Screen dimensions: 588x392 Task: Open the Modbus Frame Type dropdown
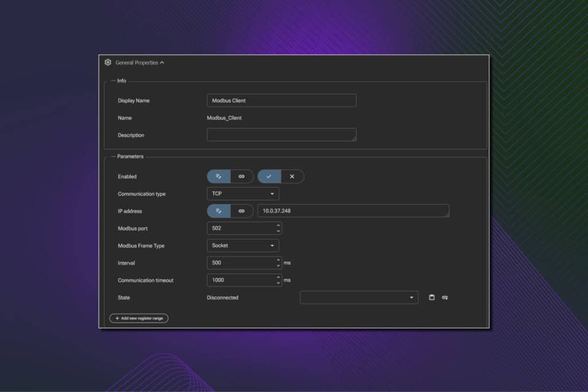pyautogui.click(x=243, y=246)
